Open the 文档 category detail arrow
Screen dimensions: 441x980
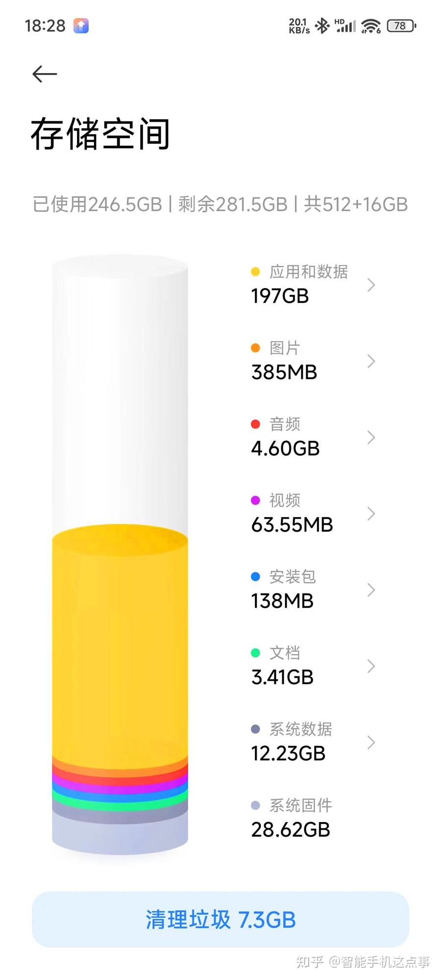pos(371,666)
